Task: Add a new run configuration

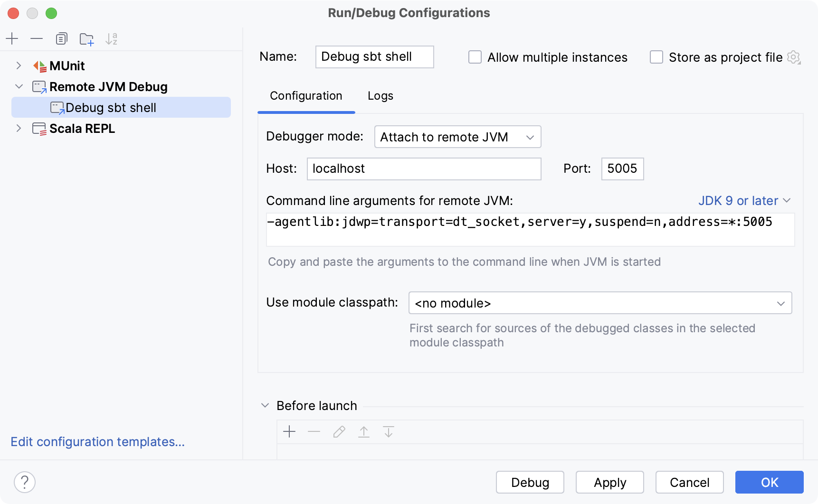Action: click(12, 38)
